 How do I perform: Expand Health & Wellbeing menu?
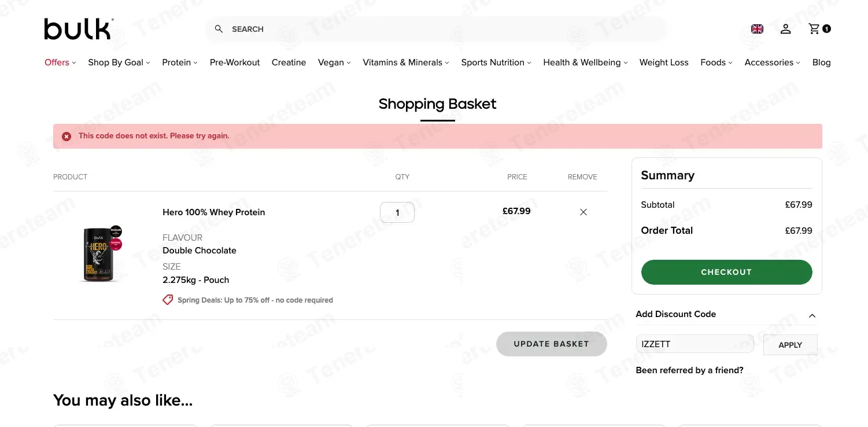(x=585, y=62)
